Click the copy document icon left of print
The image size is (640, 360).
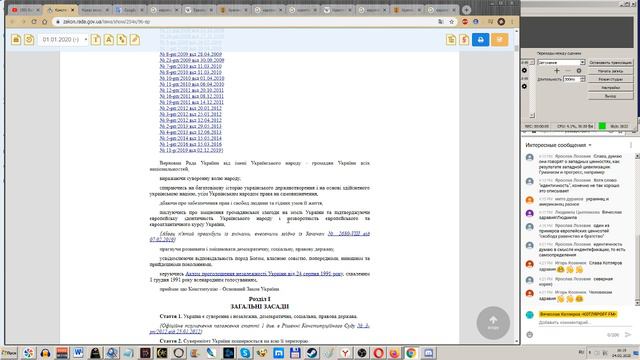[451, 40]
